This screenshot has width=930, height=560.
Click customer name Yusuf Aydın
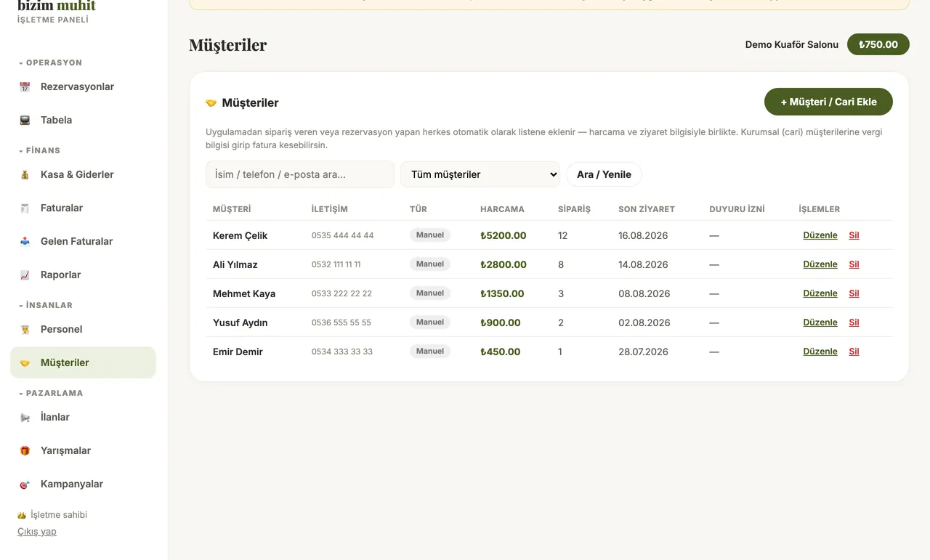240,322
